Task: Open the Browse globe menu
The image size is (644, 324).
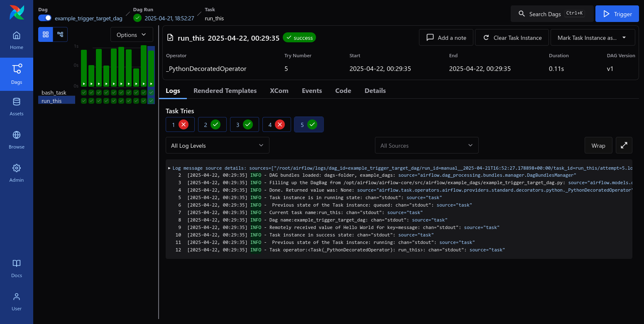Action: pyautogui.click(x=17, y=140)
